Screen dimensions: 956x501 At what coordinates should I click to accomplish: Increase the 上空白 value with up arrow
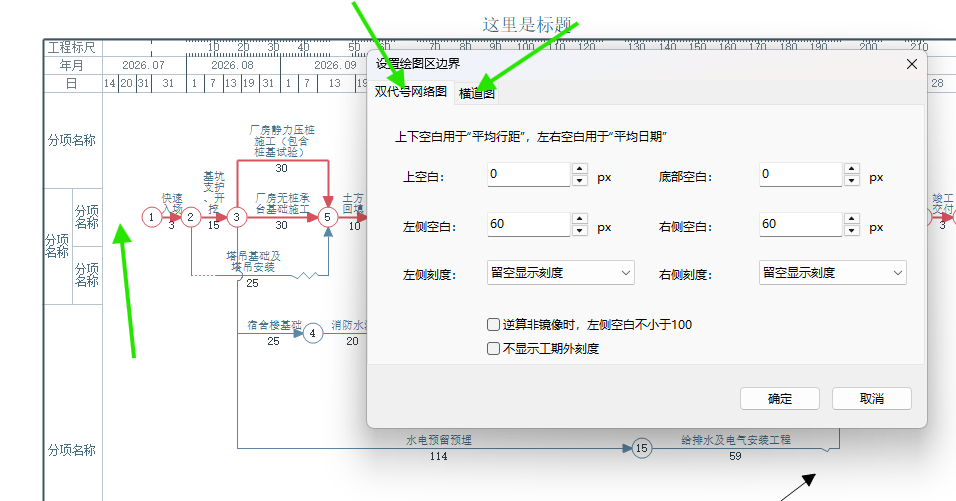coord(580,169)
